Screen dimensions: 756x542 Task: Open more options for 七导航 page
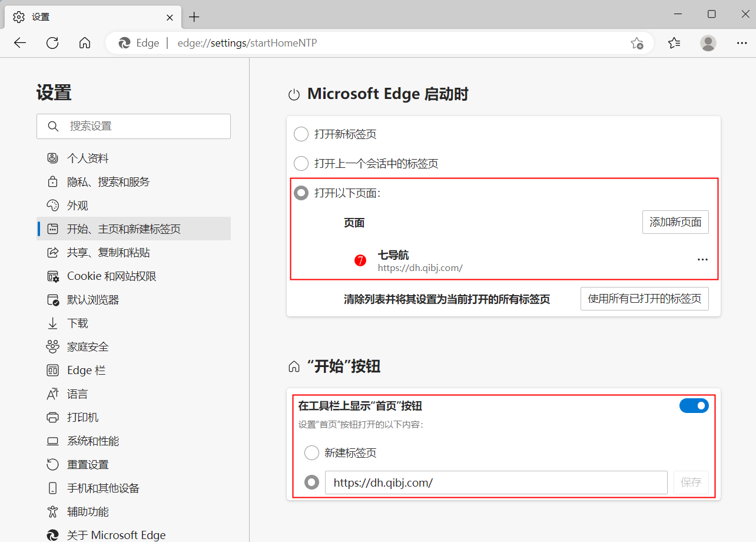pos(702,260)
